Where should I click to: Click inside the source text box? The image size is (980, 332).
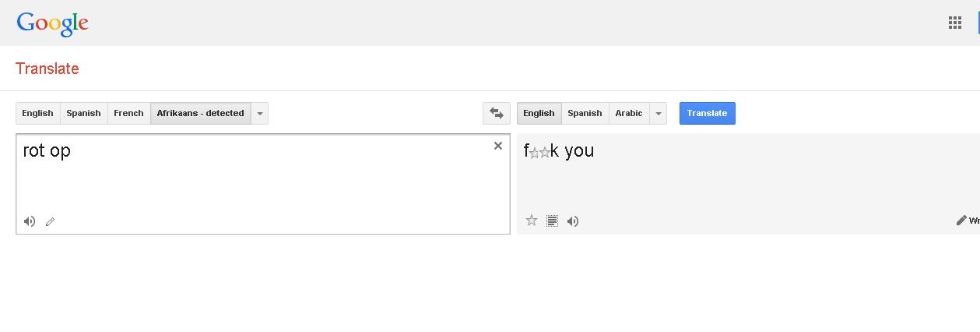263,184
